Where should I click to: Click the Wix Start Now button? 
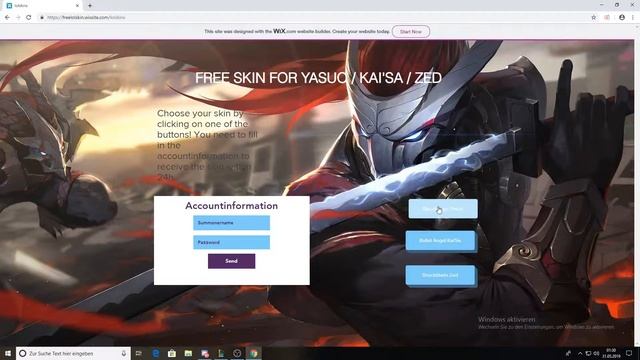(411, 31)
